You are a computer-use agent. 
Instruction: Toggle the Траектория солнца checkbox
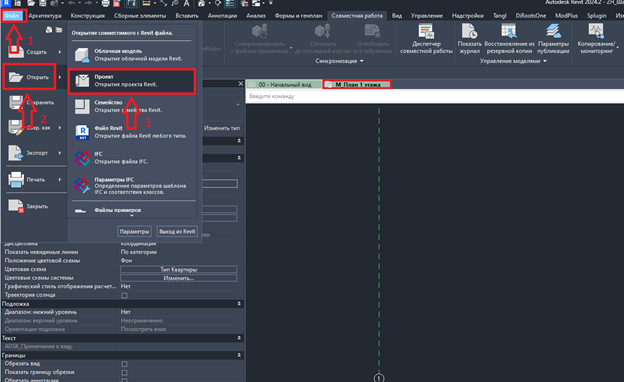pos(125,295)
